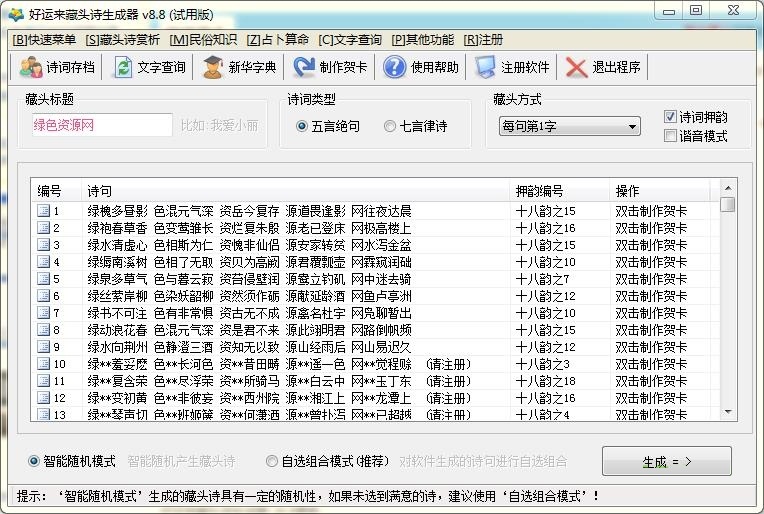
Task: Click 双击制作贺卡 in row 10
Action: pyautogui.click(x=651, y=364)
